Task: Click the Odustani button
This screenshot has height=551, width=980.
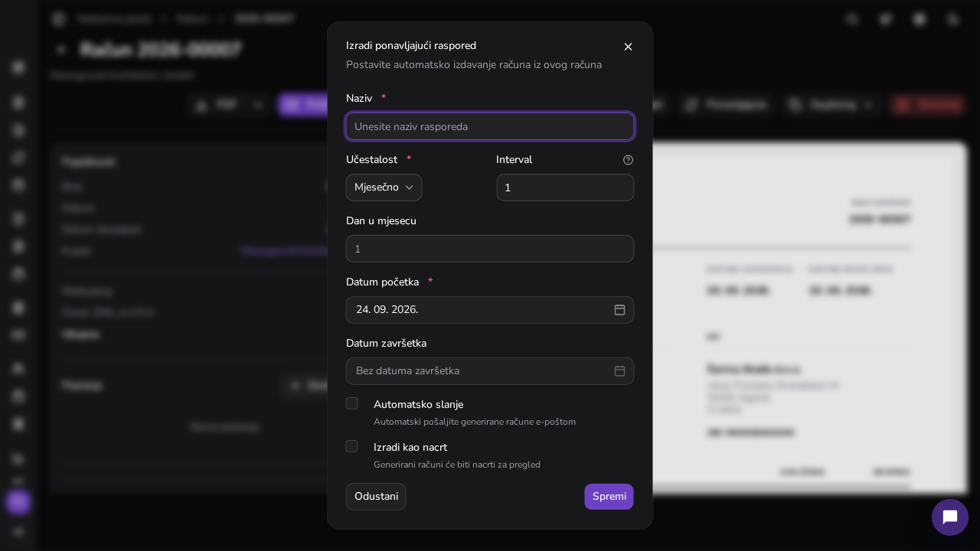Action: (376, 497)
